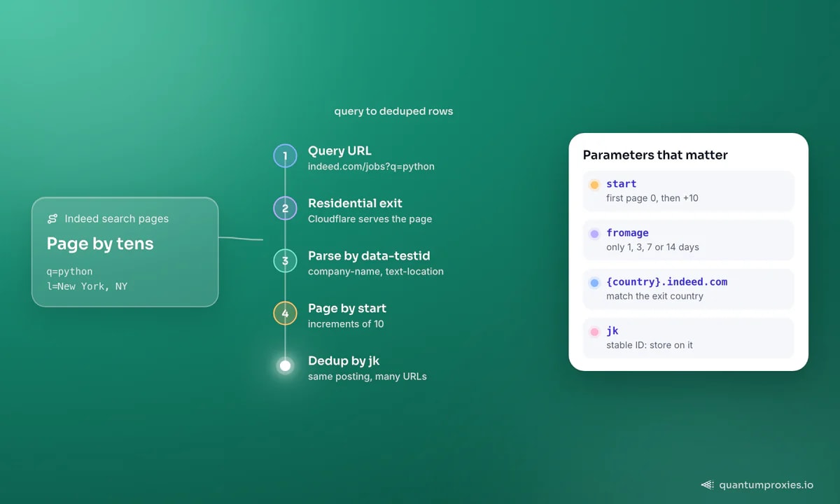This screenshot has height=504, width=840.
Task: Click 'match the exit country' description
Action: coord(654,296)
